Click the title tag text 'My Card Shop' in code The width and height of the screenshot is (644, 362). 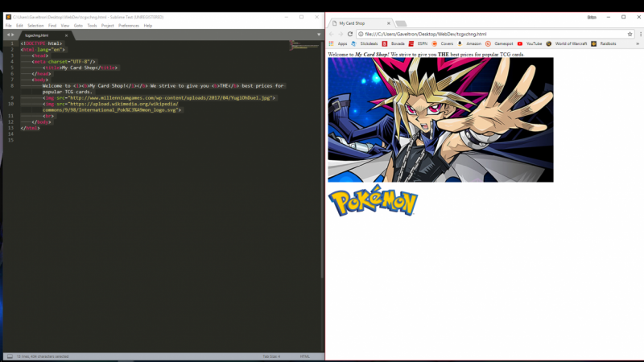78,68
